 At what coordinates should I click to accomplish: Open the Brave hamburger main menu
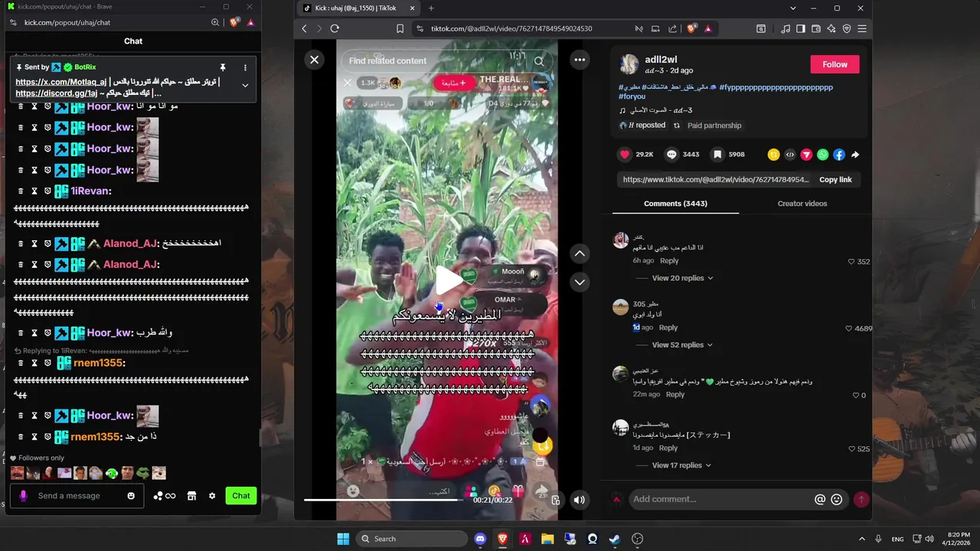click(862, 28)
